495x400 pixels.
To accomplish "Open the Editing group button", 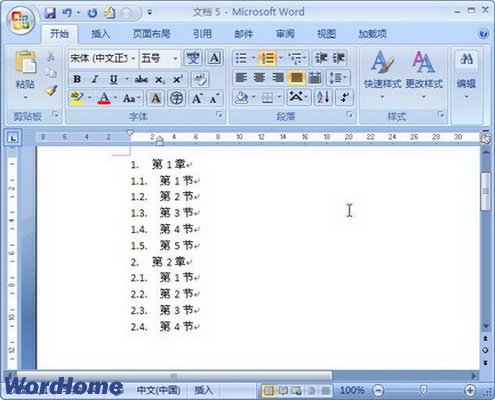I will (466, 75).
